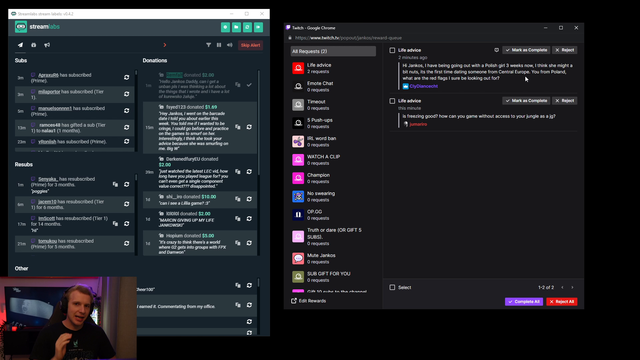Open the jumariro username link
The height and width of the screenshot is (360, 640).
(418, 124)
